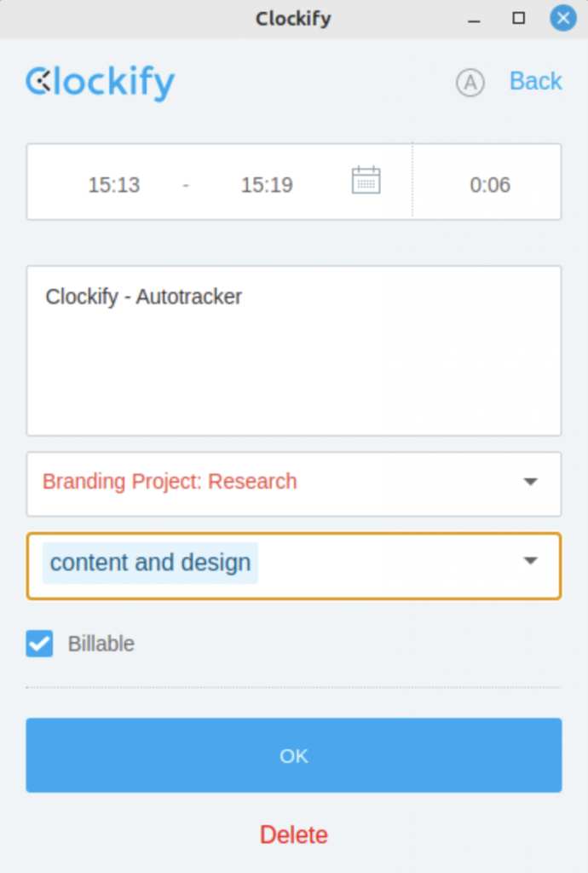The image size is (588, 873).
Task: Delete this time entry
Action: tap(294, 835)
